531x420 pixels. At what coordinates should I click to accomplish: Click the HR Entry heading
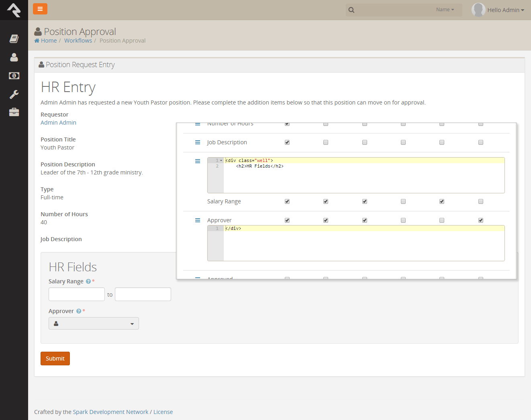(68, 87)
